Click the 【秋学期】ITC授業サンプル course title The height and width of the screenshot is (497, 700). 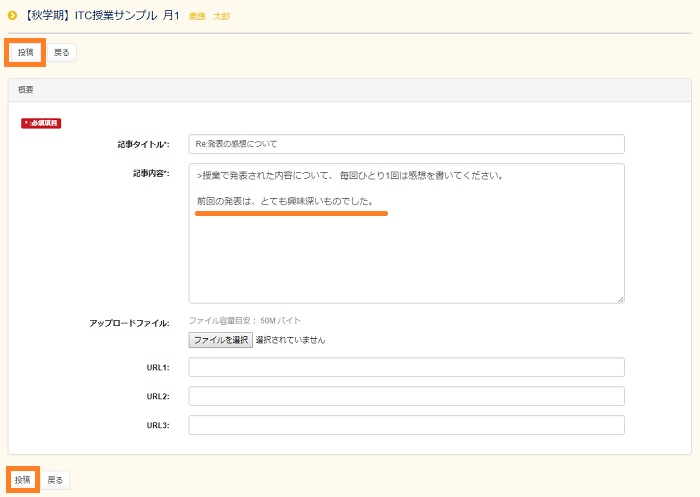(x=100, y=16)
